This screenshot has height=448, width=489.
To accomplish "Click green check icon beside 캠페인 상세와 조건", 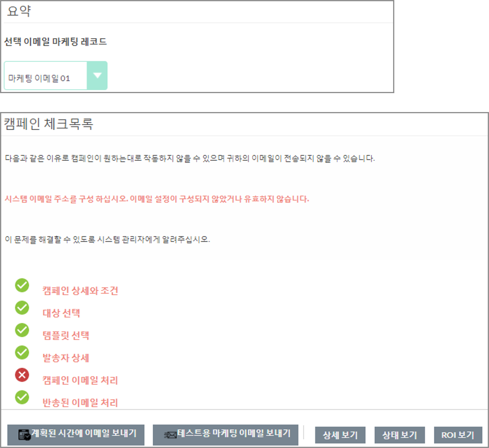I will pyautogui.click(x=22, y=285).
